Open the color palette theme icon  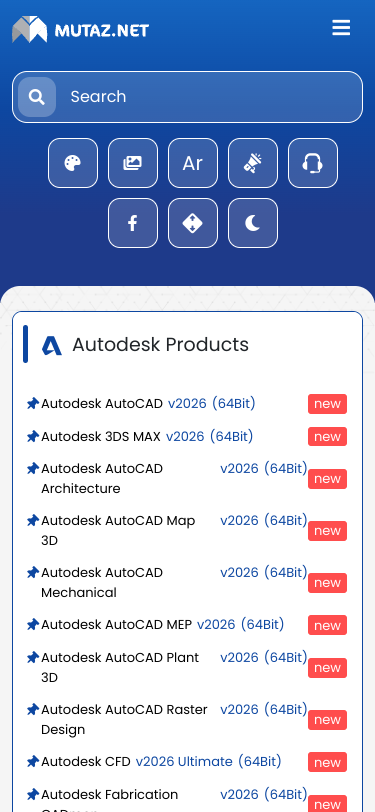(73, 163)
